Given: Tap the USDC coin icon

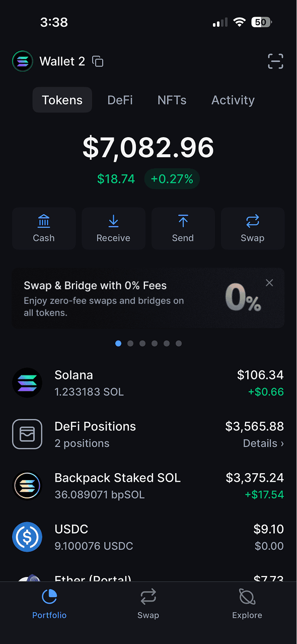Looking at the screenshot, I should point(27,537).
